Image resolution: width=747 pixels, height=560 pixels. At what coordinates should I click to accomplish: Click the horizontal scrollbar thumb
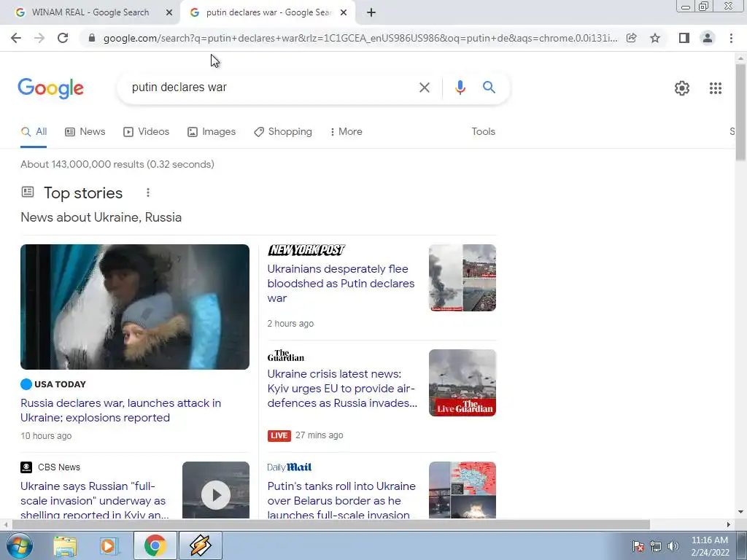point(331,524)
